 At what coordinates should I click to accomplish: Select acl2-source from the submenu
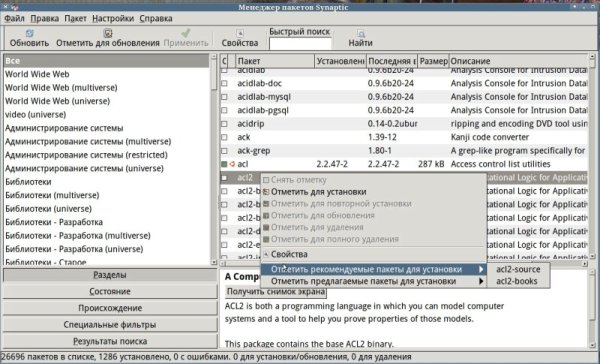coord(518,269)
